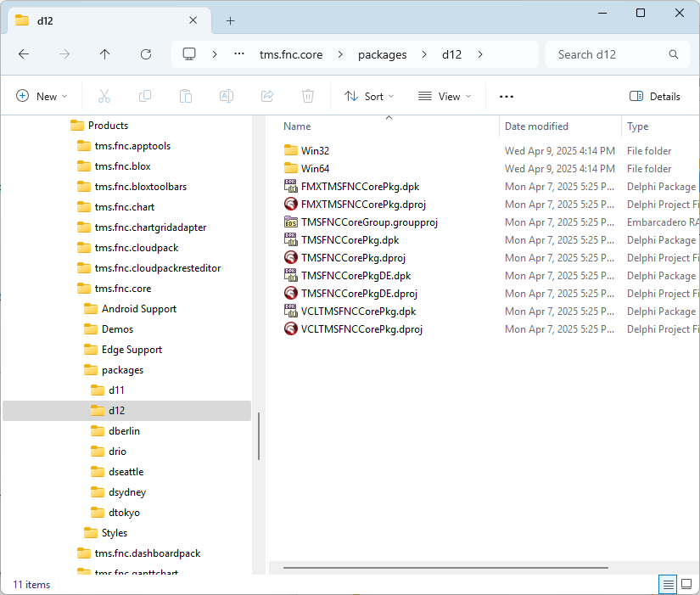Refresh the d12 folder view
This screenshot has width=700, height=595.
(x=146, y=54)
